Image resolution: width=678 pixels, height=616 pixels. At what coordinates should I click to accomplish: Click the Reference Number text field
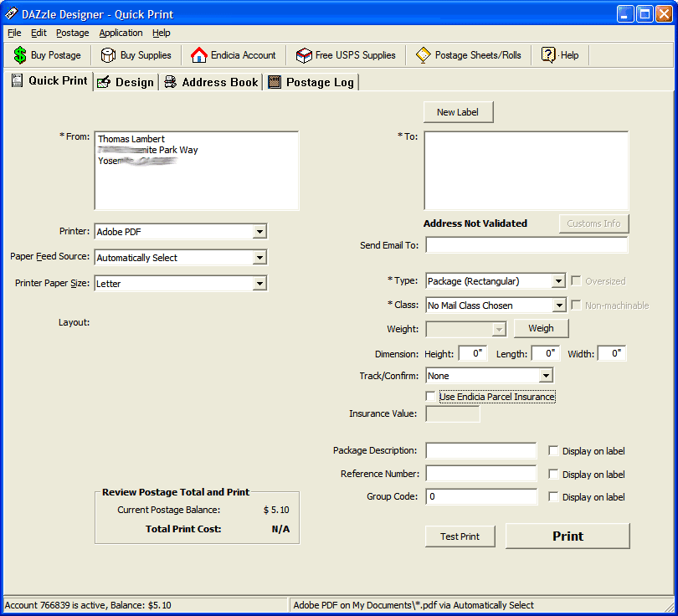click(x=481, y=474)
